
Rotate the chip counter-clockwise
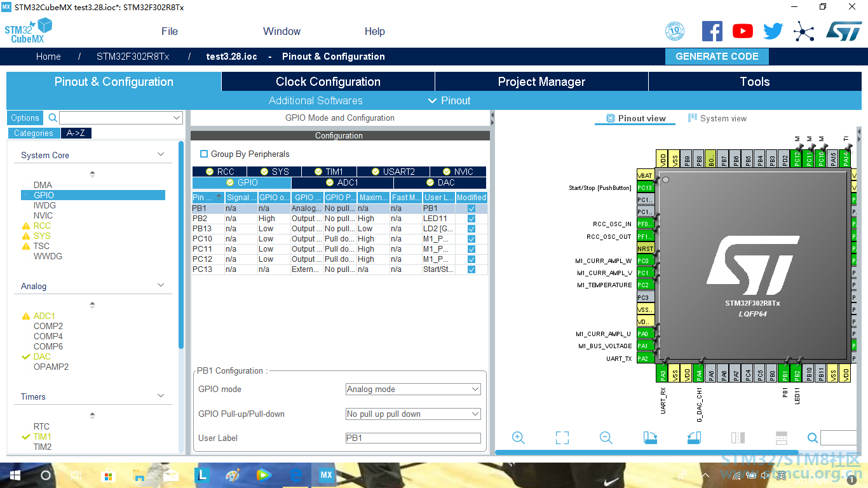[694, 438]
